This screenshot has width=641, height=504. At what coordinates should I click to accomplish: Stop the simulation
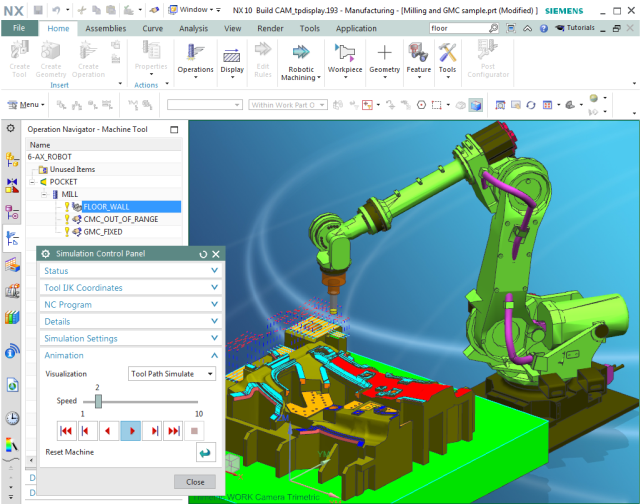194,431
